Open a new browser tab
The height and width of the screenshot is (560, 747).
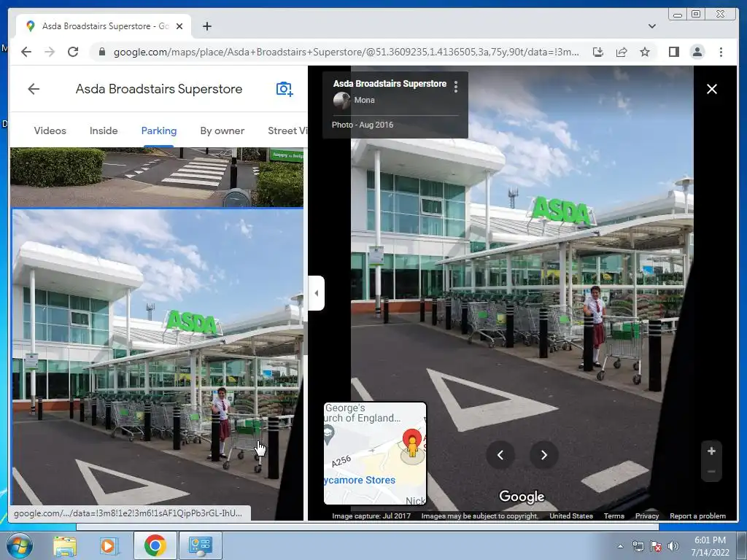(206, 26)
